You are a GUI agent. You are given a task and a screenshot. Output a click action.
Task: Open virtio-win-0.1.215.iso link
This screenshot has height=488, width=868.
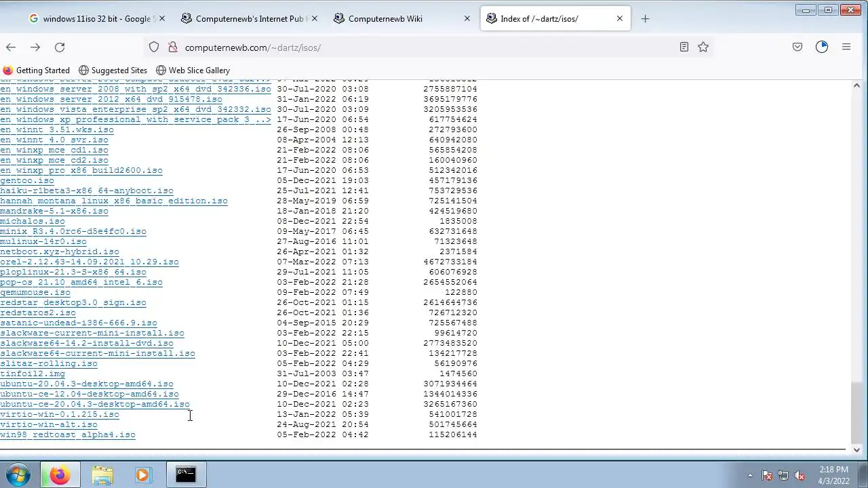point(60,414)
